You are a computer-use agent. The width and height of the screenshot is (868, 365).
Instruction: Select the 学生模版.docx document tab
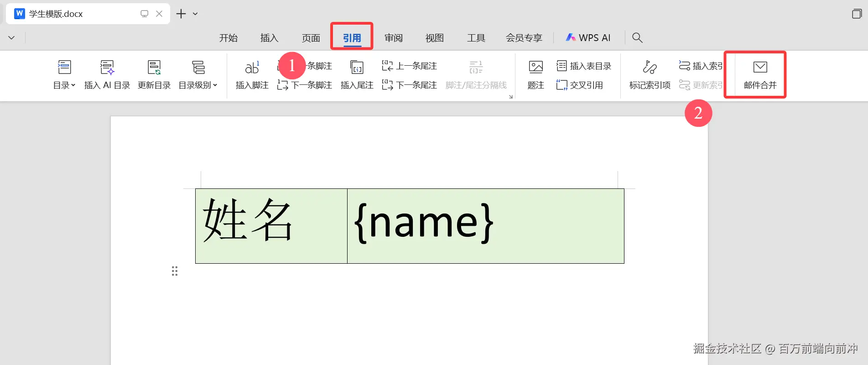click(88, 14)
